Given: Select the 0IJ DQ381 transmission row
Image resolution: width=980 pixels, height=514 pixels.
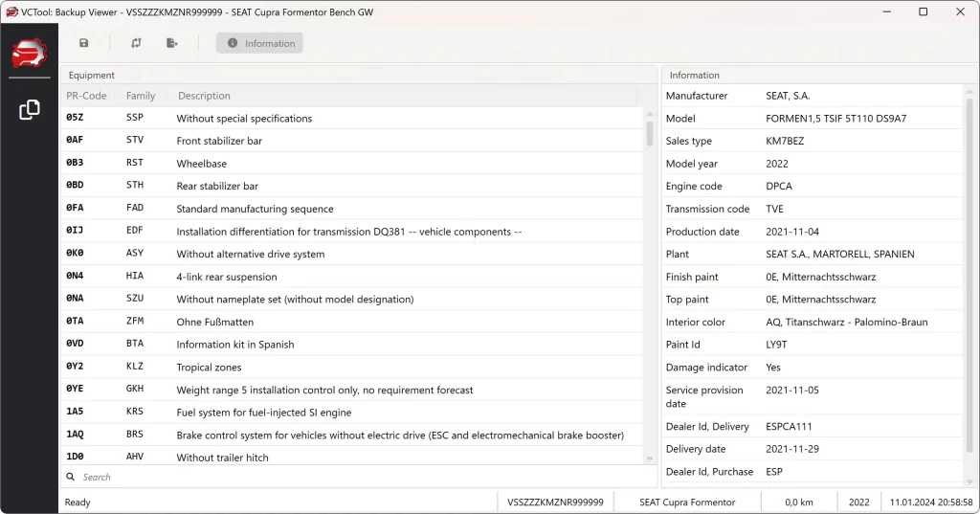Looking at the screenshot, I should (352, 232).
